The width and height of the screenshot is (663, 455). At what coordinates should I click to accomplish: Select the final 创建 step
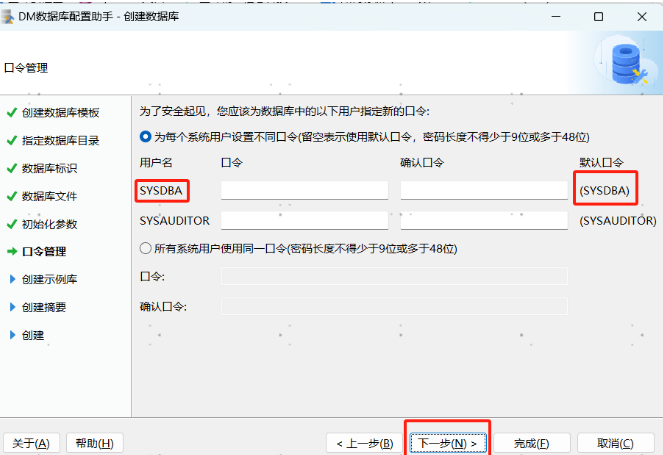tap(33, 335)
